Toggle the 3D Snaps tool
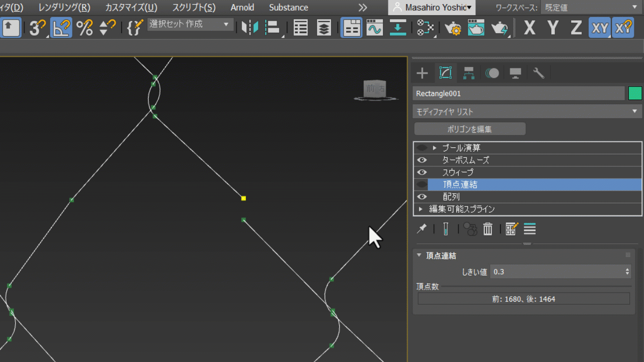Viewport: 644px width, 362px height. [x=37, y=28]
